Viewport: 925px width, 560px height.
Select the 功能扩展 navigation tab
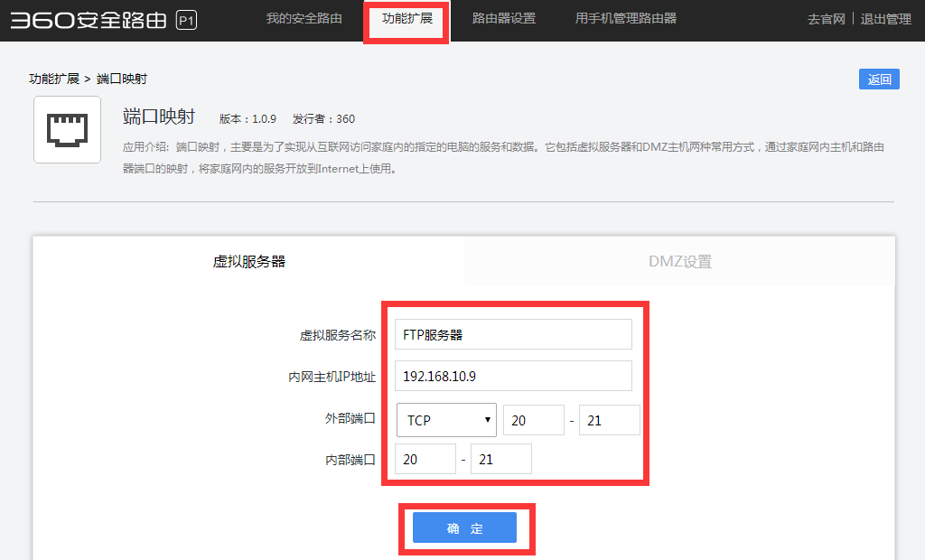point(406,19)
